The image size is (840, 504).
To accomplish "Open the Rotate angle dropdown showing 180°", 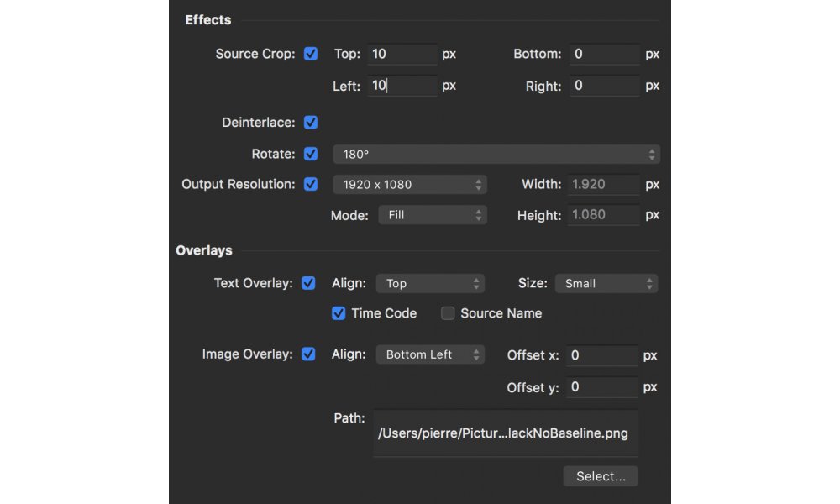I will click(x=496, y=154).
